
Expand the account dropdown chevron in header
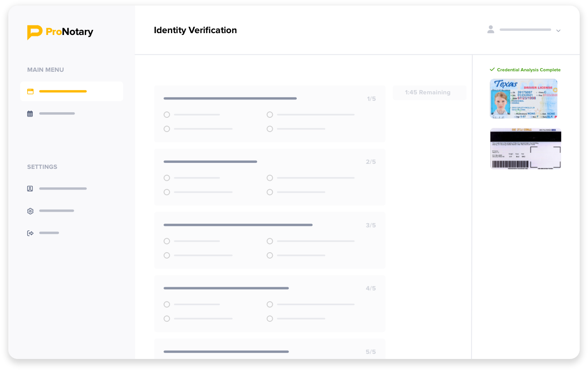[558, 30]
